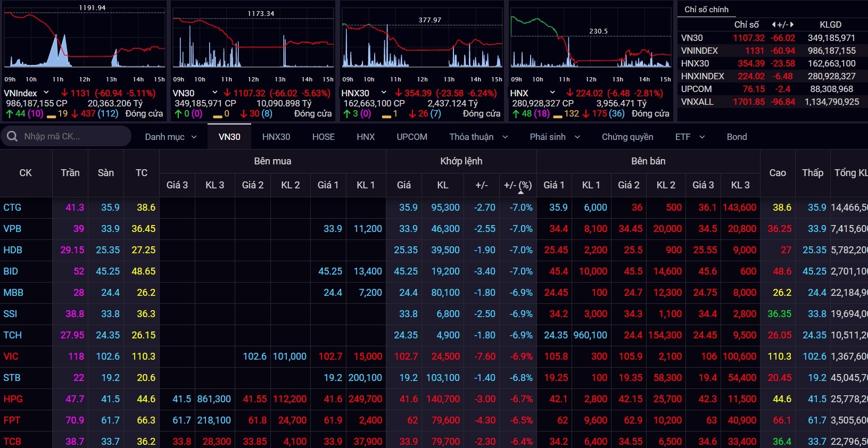868x448 pixels.
Task: Click the CTG stock symbol
Action: [12, 208]
